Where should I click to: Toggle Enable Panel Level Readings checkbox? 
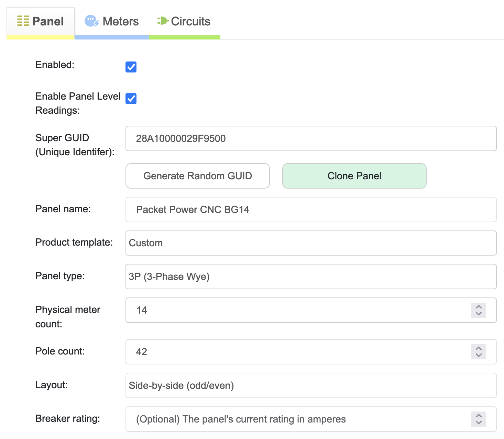[131, 99]
